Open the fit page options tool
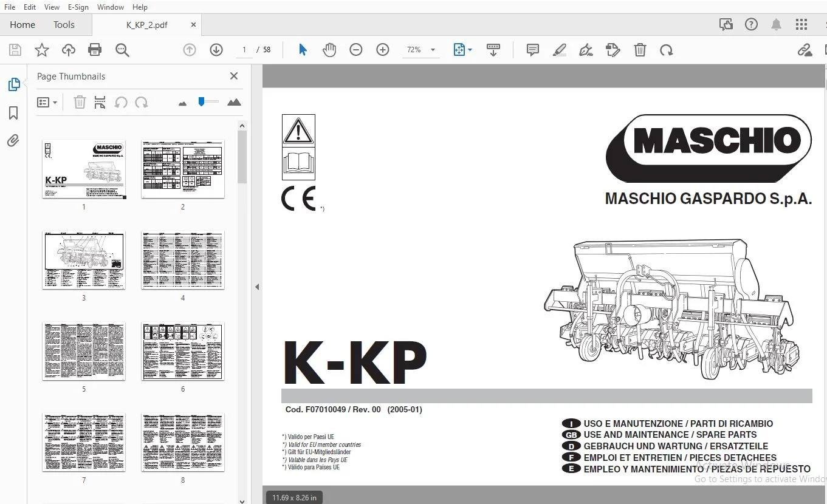The height and width of the screenshot is (504, 827). tap(462, 50)
